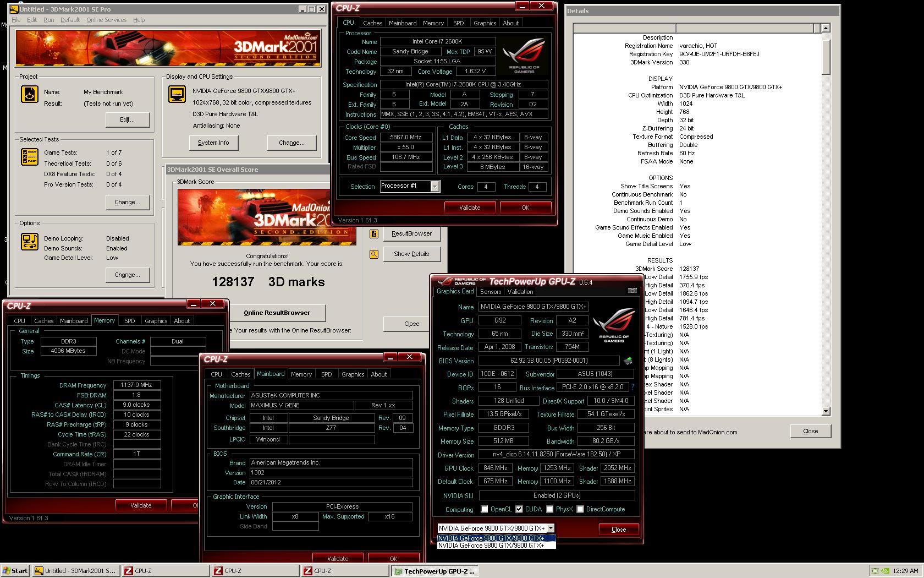Click the Core Speed field in CPU-Z
The height and width of the screenshot is (578, 924).
(x=406, y=138)
